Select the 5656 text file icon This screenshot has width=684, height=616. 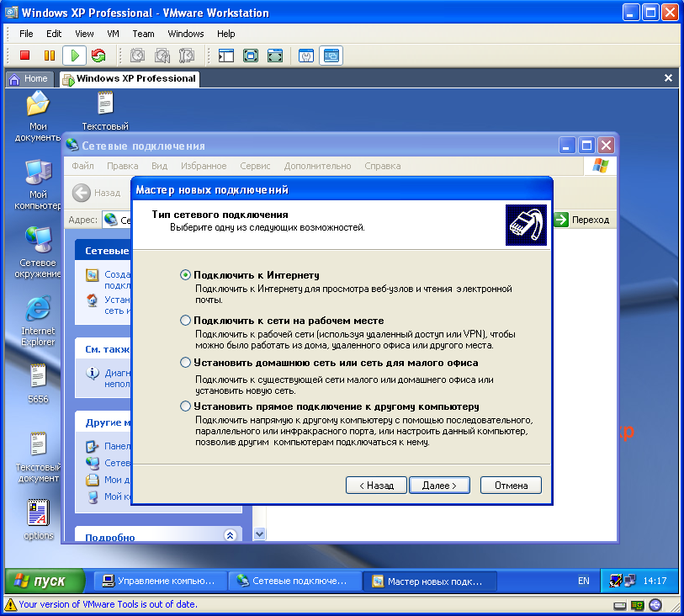(x=38, y=383)
